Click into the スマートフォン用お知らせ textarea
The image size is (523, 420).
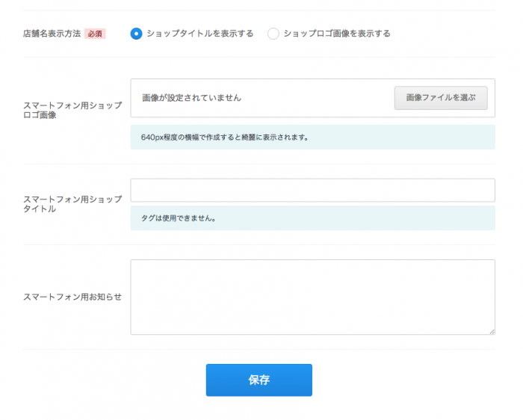click(x=312, y=297)
